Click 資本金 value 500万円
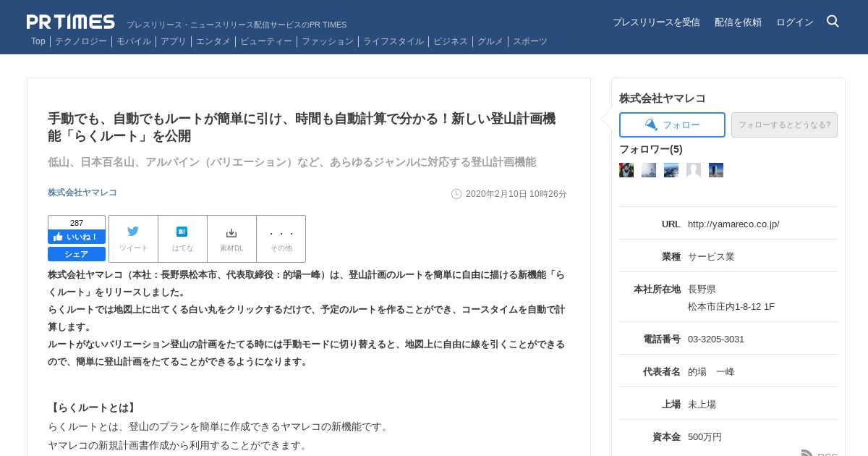868x456 pixels. [x=705, y=437]
